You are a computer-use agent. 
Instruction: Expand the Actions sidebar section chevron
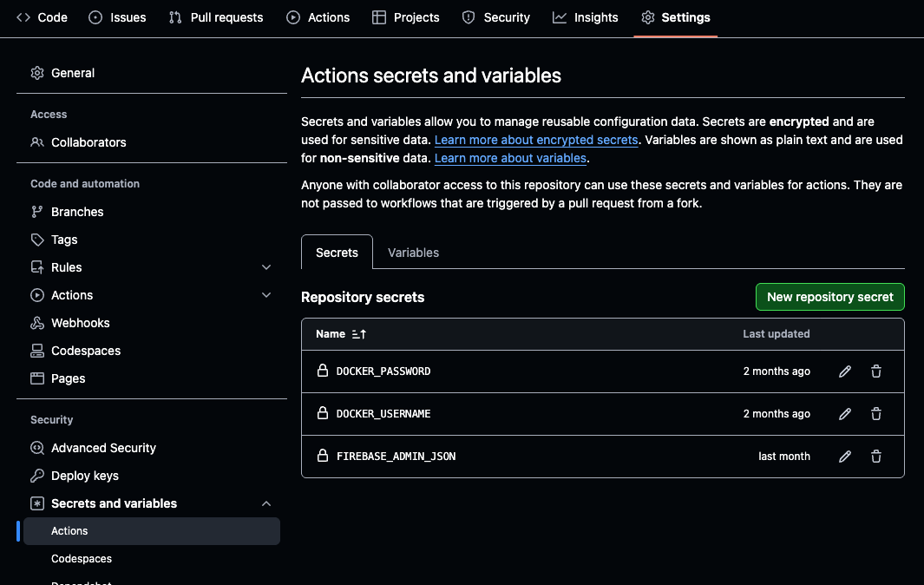[x=266, y=295]
